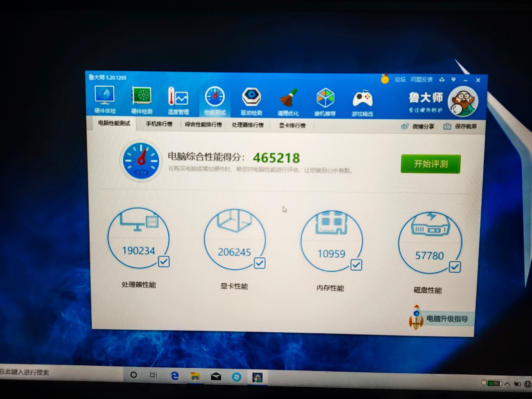Image resolution: width=532 pixels, height=399 pixels.
Task: Open the 清理优化 cleanup broom section
Action: pos(288,102)
